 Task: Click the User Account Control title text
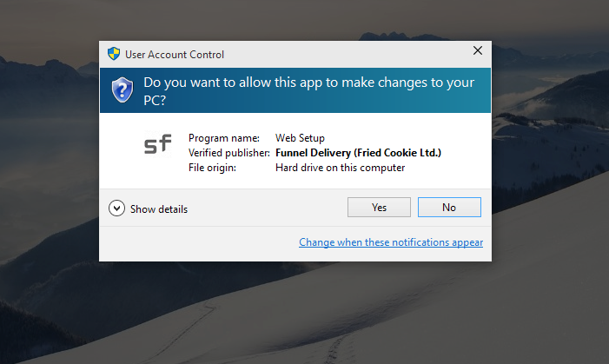175,55
